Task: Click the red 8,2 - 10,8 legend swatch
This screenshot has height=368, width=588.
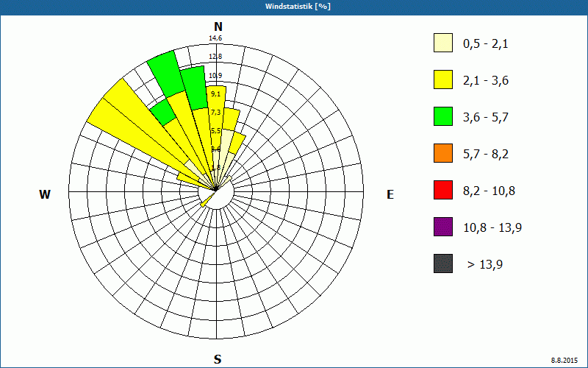Action: point(443,190)
